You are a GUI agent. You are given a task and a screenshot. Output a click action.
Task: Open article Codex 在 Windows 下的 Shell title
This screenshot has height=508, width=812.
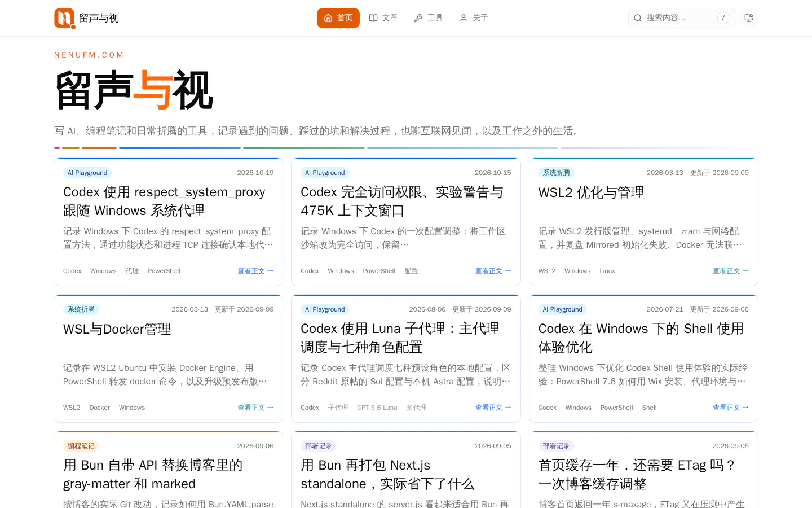(x=641, y=338)
